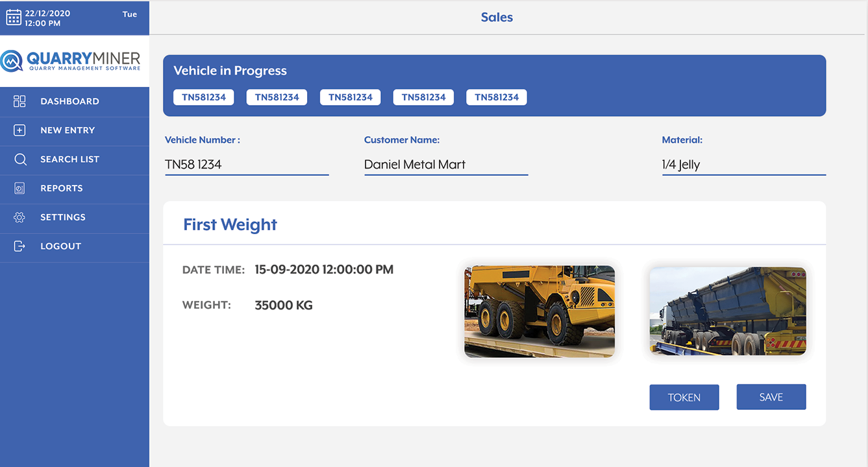868x467 pixels.
Task: Click the 35000 KG weight value
Action: click(284, 305)
